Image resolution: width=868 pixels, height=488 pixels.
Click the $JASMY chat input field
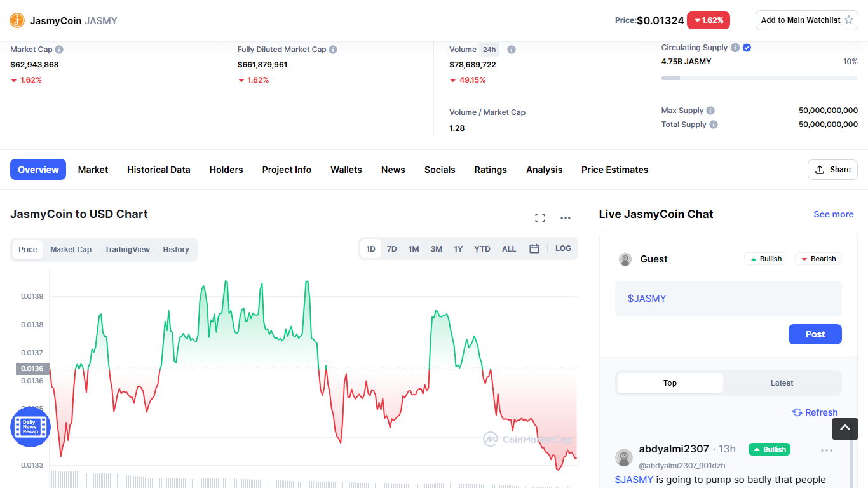(x=728, y=299)
